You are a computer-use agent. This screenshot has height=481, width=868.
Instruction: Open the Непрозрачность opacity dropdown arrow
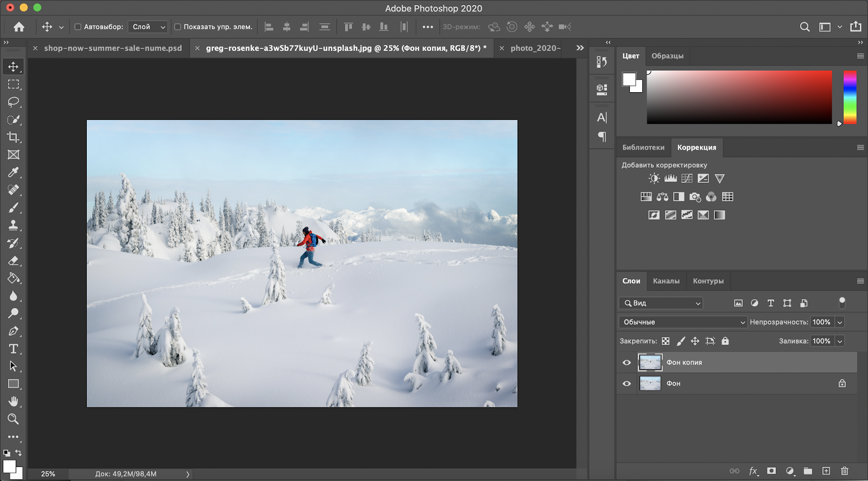pyautogui.click(x=840, y=322)
